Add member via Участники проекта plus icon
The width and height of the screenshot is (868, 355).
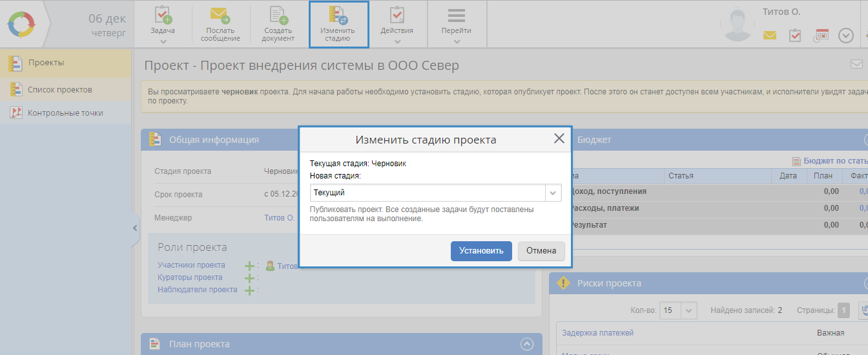tap(249, 265)
